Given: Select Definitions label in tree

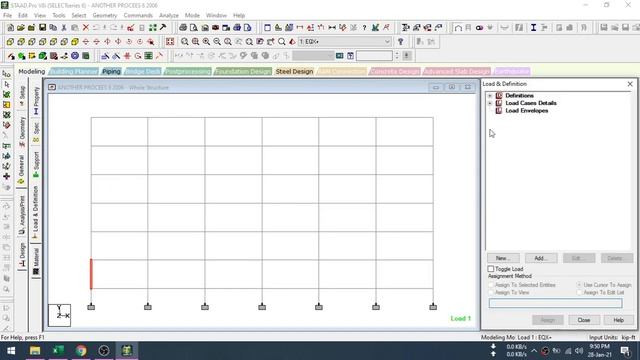Looking at the screenshot, I should (x=519, y=96).
